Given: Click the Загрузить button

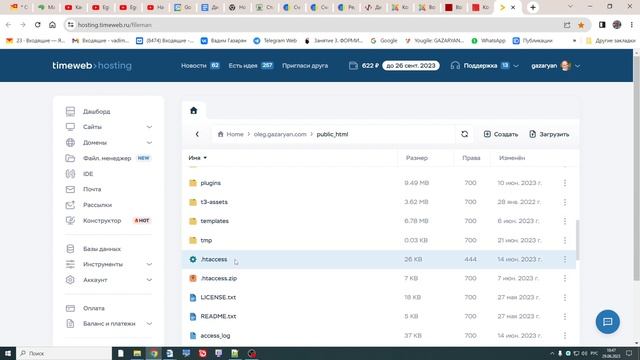Looking at the screenshot, I should pyautogui.click(x=549, y=134).
